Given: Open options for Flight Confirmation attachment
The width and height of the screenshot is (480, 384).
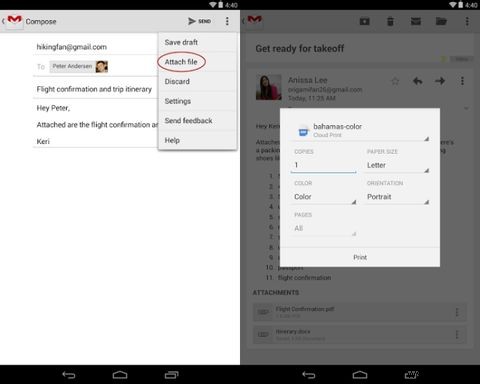Looking at the screenshot, I should 457,312.
